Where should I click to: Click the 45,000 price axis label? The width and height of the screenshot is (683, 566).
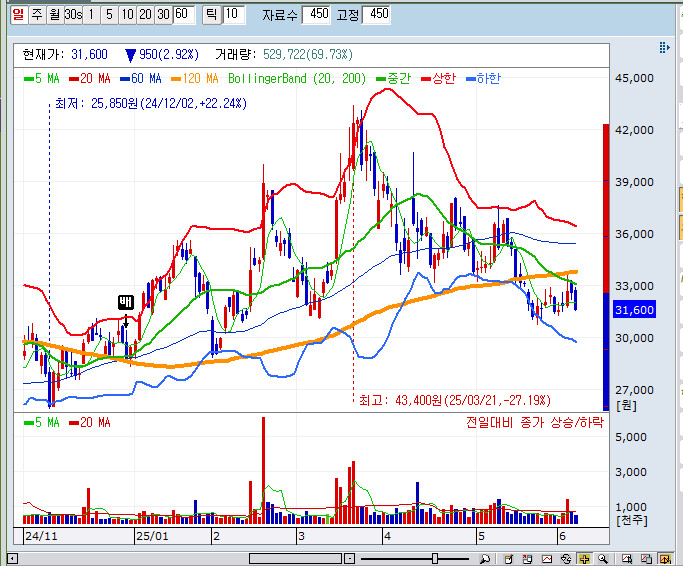[634, 78]
